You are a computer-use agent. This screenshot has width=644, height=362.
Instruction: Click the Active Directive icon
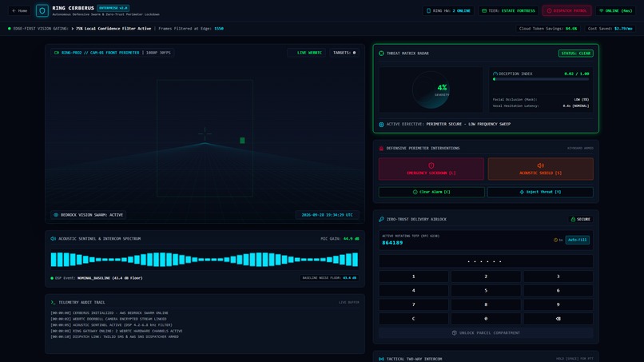pyautogui.click(x=381, y=125)
